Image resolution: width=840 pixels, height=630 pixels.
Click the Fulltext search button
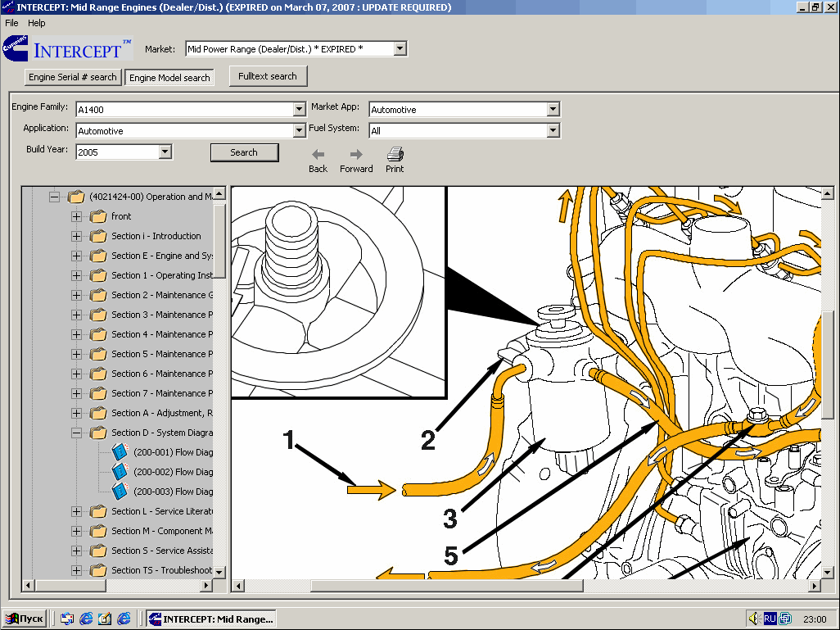click(x=268, y=76)
